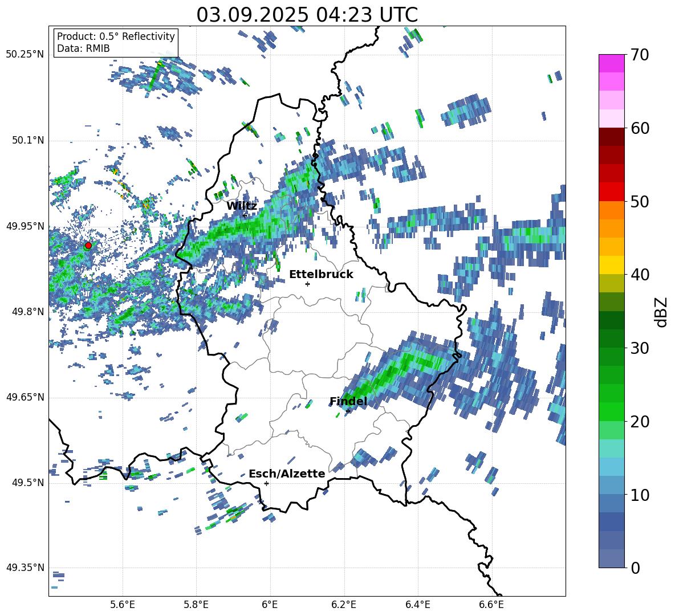
Task: Click the dBZ colorbar axis label
Action: (662, 312)
